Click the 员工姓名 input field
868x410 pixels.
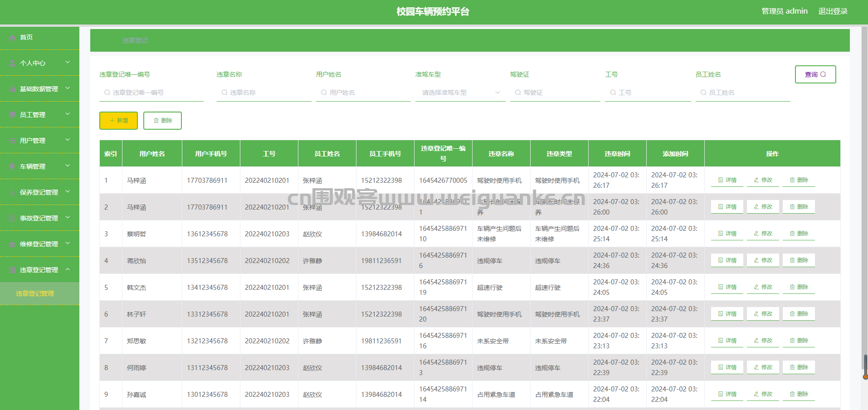click(x=743, y=93)
